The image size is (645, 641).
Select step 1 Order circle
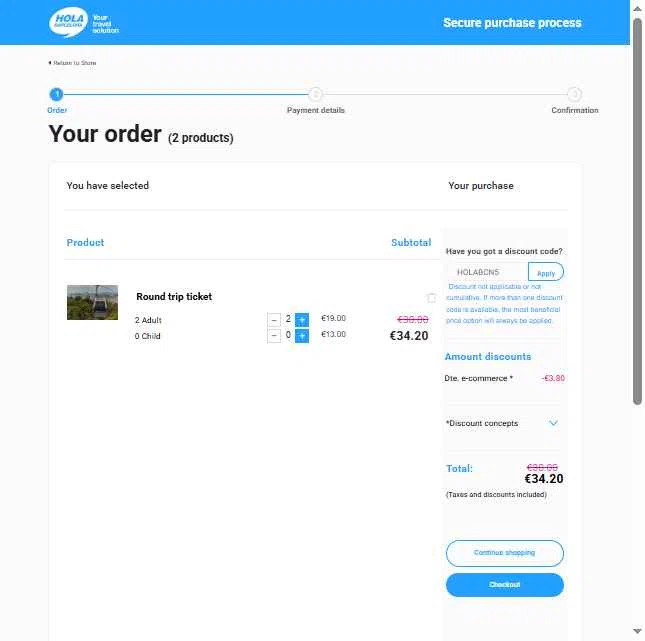(56, 95)
